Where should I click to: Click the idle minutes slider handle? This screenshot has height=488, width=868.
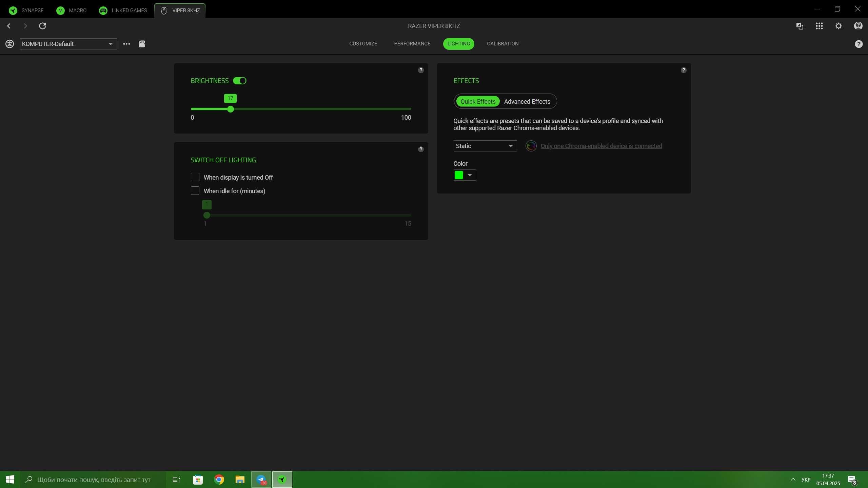tap(207, 215)
